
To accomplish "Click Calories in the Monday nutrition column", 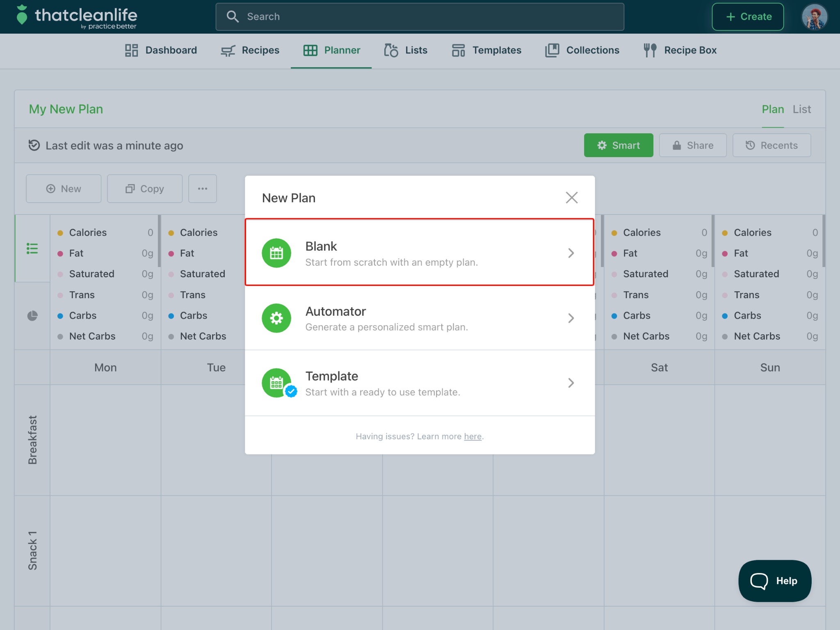I will [x=88, y=233].
